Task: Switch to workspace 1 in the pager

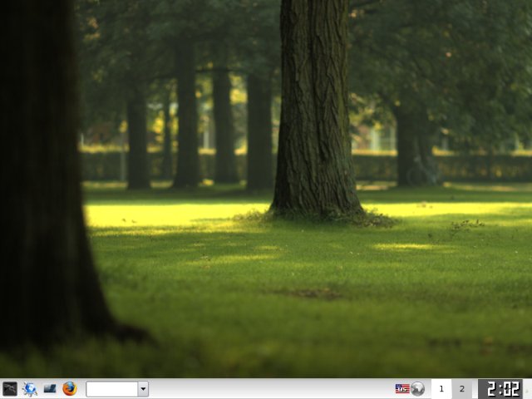Action: coord(441,388)
